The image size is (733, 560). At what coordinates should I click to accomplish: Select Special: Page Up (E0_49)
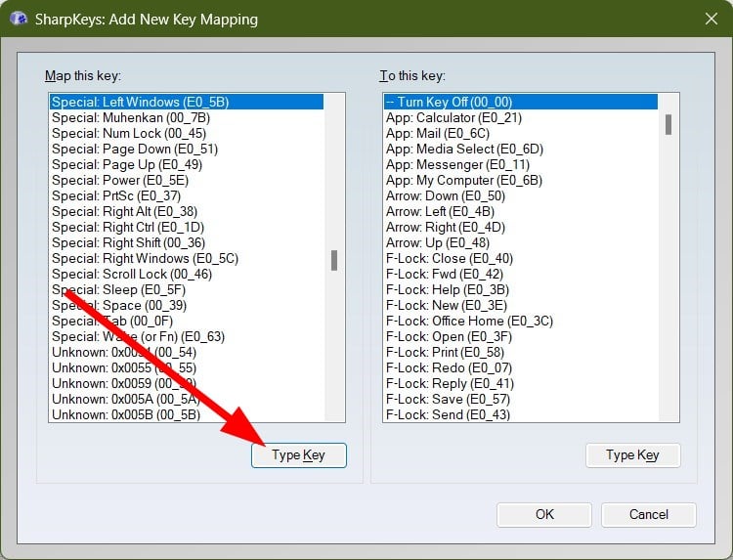[x=187, y=164]
